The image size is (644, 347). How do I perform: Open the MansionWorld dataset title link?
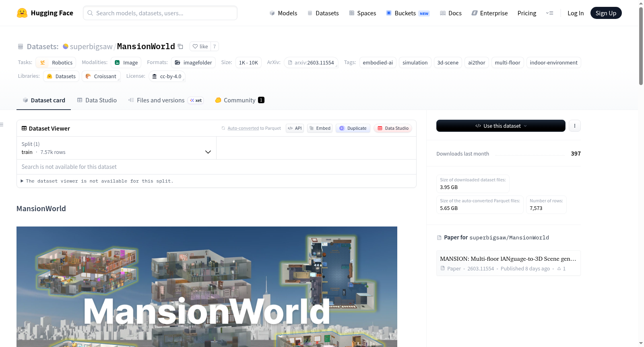[x=146, y=46]
